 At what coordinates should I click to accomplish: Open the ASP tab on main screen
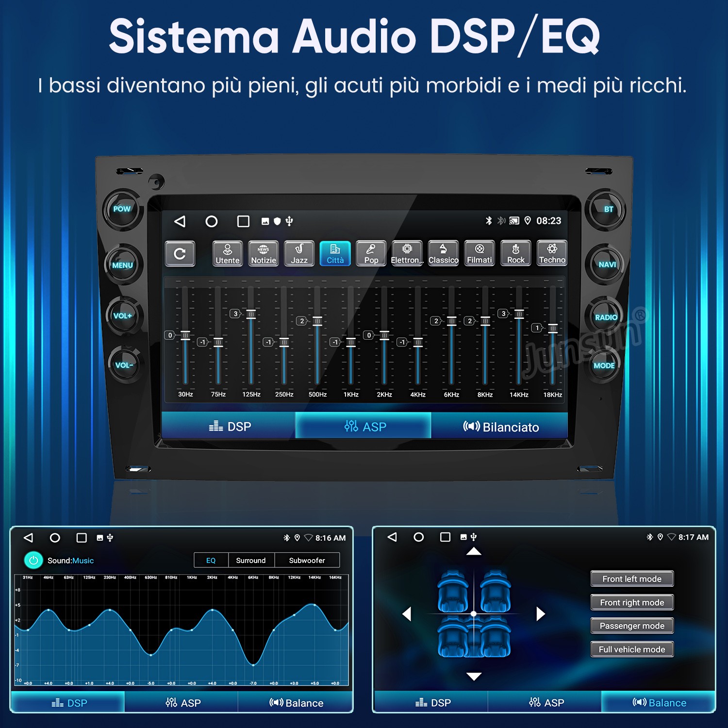[363, 426]
